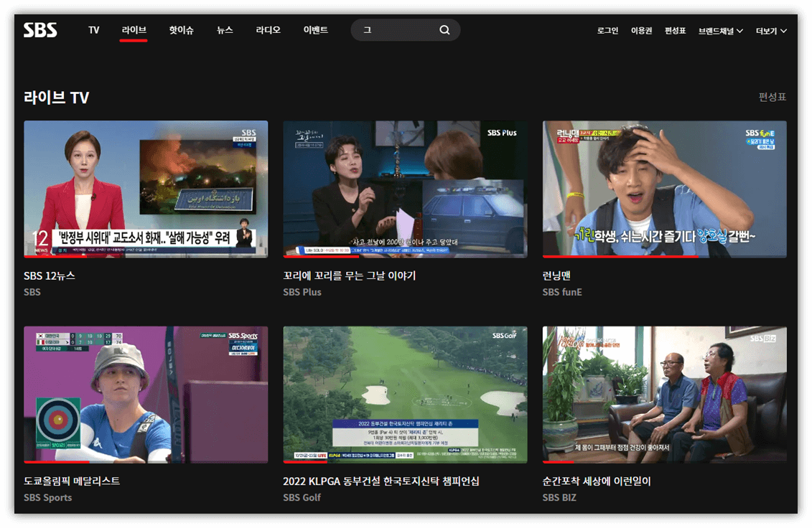Click the 라이브 TV heading

pyautogui.click(x=57, y=98)
